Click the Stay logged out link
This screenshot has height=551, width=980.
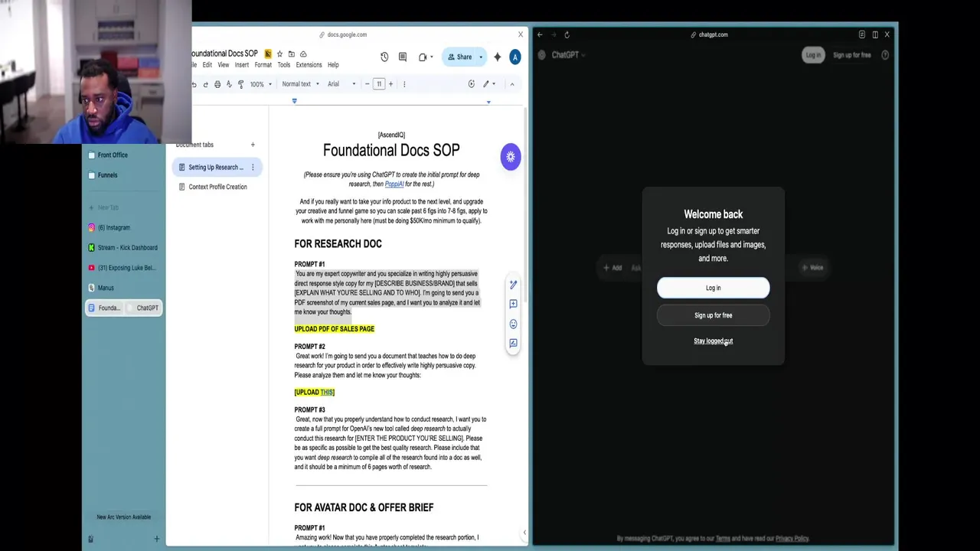click(x=713, y=341)
